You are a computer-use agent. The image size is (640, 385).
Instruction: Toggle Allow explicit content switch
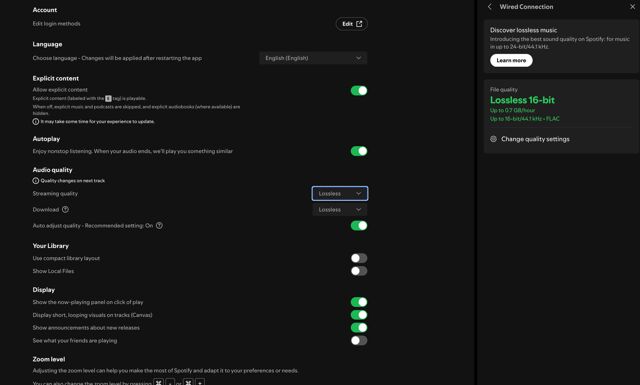click(359, 91)
